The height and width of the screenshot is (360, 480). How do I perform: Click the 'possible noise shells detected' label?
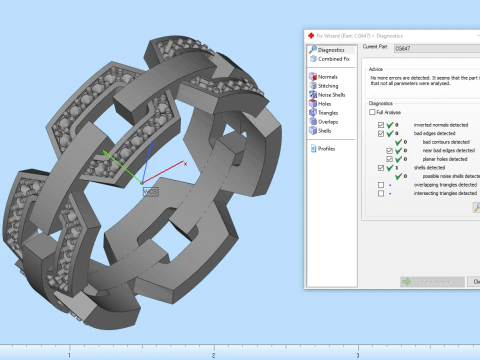click(x=451, y=176)
